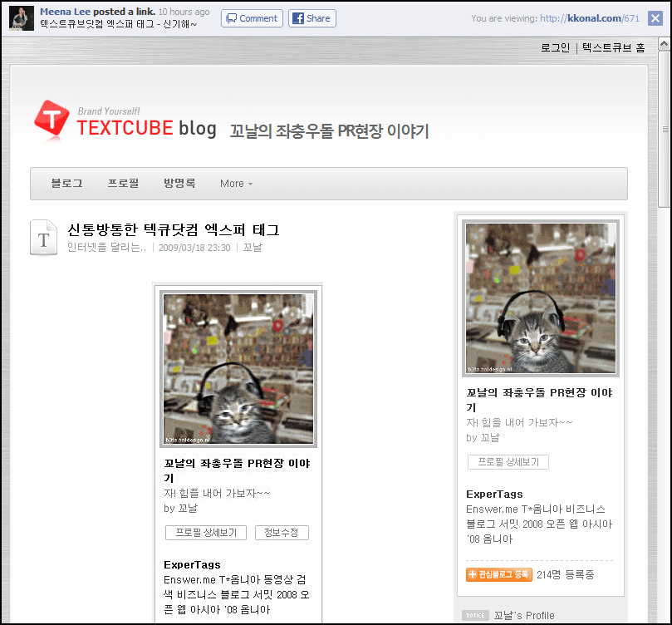This screenshot has width=672, height=625.
Task: Click the 로그인 login link
Action: [x=555, y=47]
